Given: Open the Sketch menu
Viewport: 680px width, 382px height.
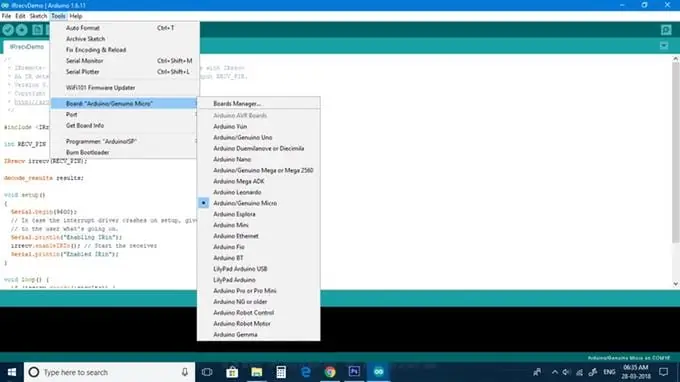Looking at the screenshot, I should click(38, 16).
